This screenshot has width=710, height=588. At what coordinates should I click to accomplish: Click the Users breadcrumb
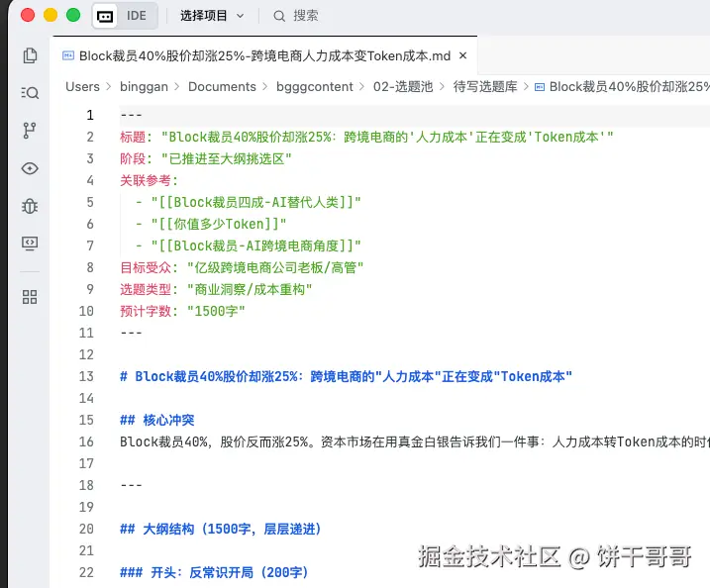[82, 86]
